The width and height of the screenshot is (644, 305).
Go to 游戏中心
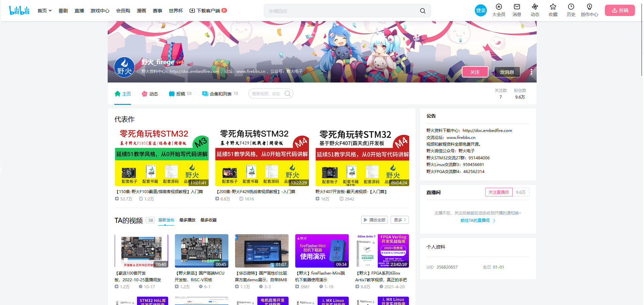pos(100,11)
